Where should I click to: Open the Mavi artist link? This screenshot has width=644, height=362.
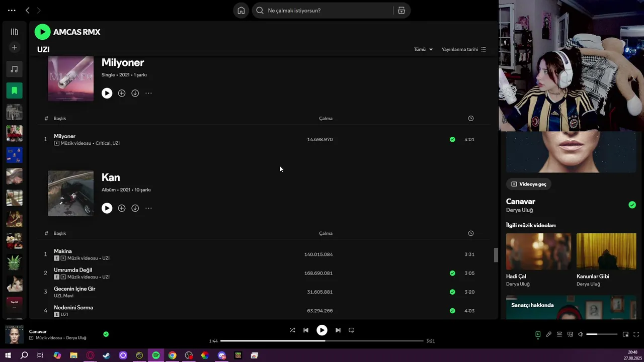[x=68, y=296]
